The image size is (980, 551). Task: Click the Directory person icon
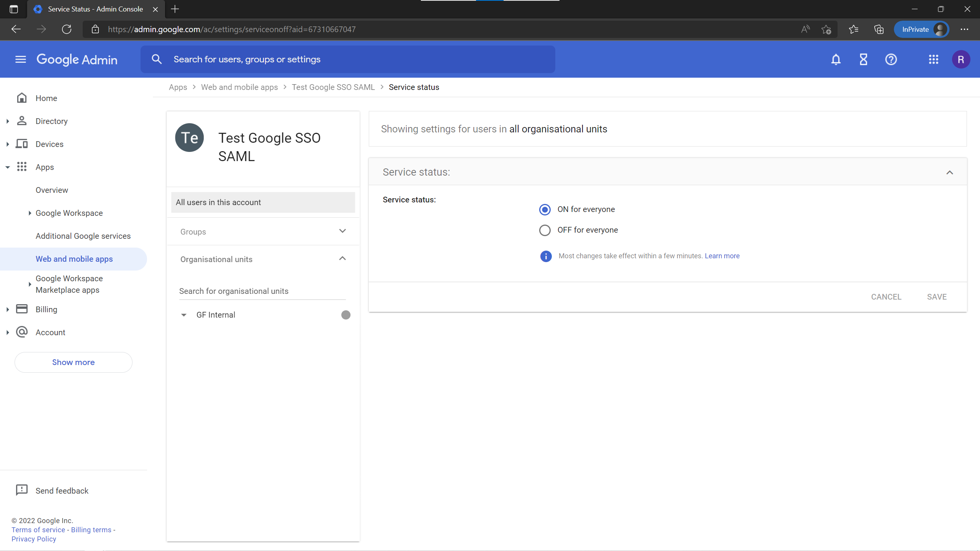(22, 121)
